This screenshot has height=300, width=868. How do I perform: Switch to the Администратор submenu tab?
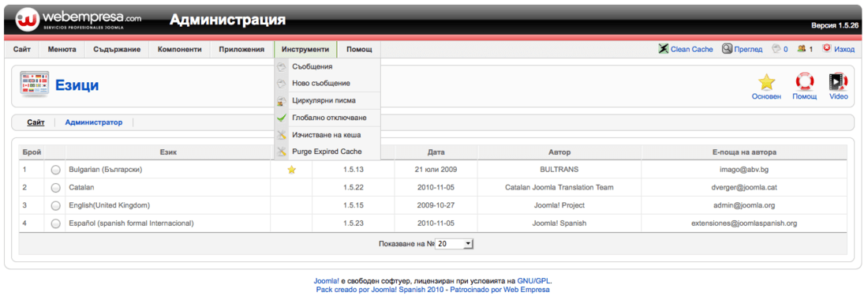[94, 122]
